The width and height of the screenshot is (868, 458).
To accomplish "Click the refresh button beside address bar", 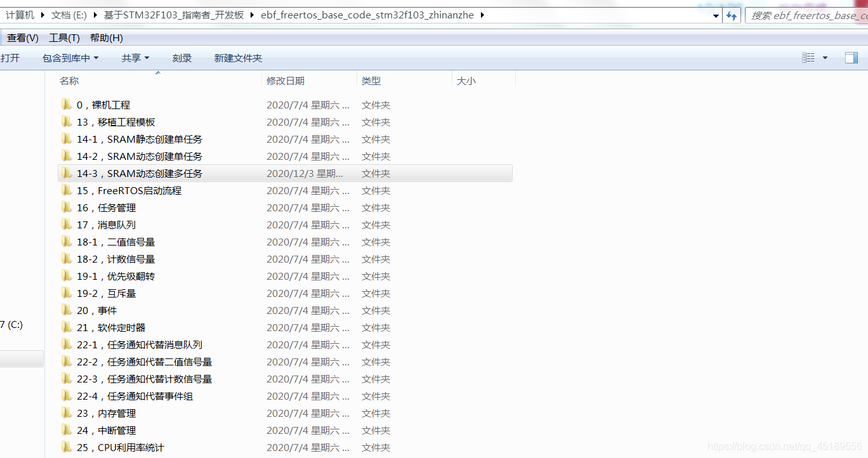I will click(732, 16).
